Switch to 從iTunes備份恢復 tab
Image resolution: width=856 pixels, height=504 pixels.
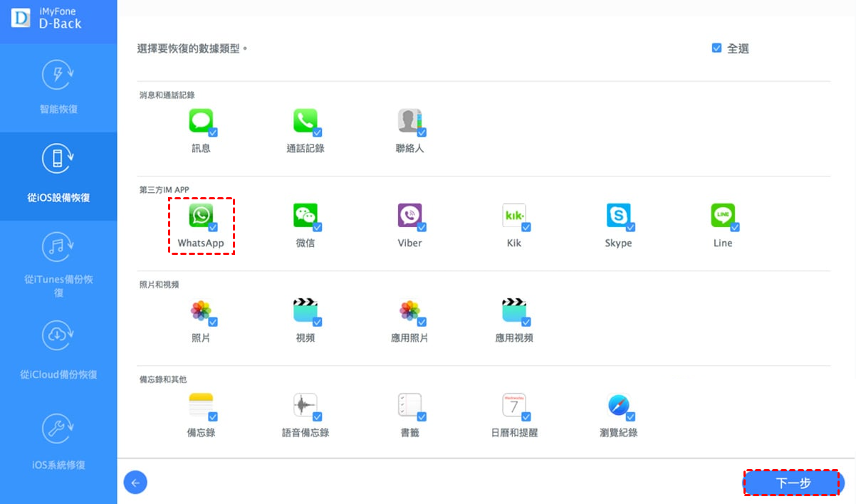pos(58,265)
